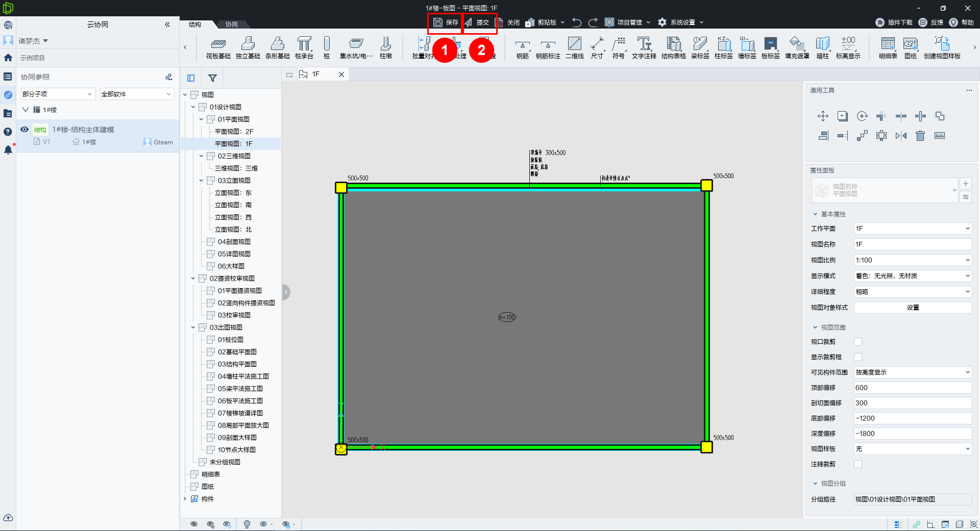Select the 柱墩 column pier tool
The height and width of the screenshot is (531, 980).
point(386,48)
